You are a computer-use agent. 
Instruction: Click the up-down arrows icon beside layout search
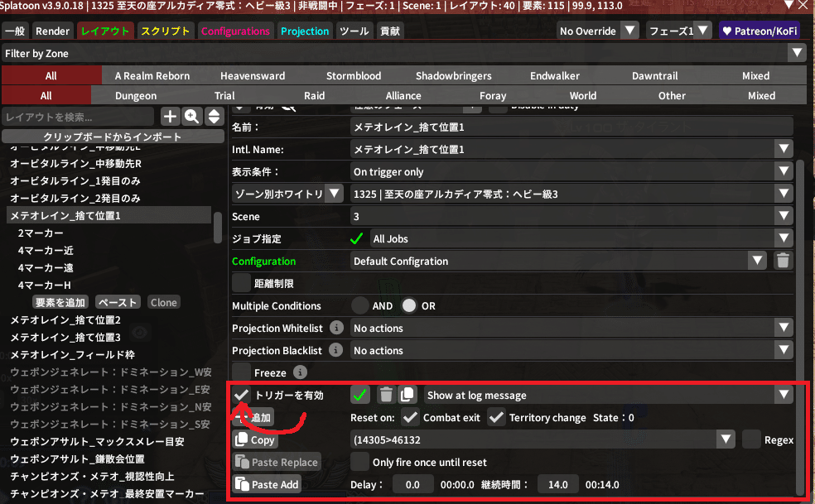point(214,117)
